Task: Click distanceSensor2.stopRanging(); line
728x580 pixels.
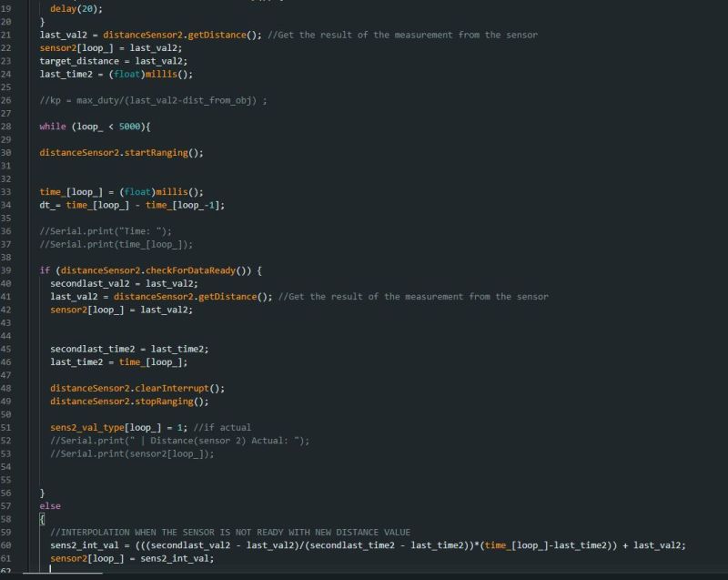Action: tap(129, 402)
